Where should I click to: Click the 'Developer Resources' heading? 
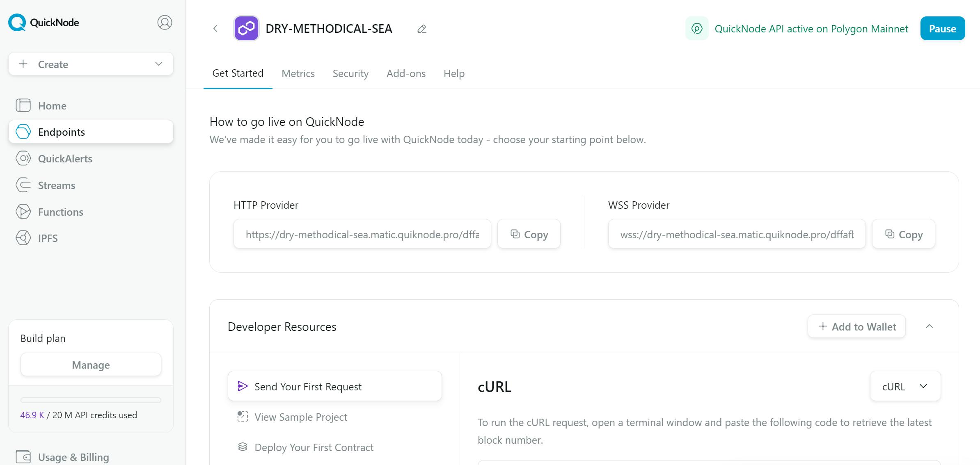pyautogui.click(x=282, y=327)
